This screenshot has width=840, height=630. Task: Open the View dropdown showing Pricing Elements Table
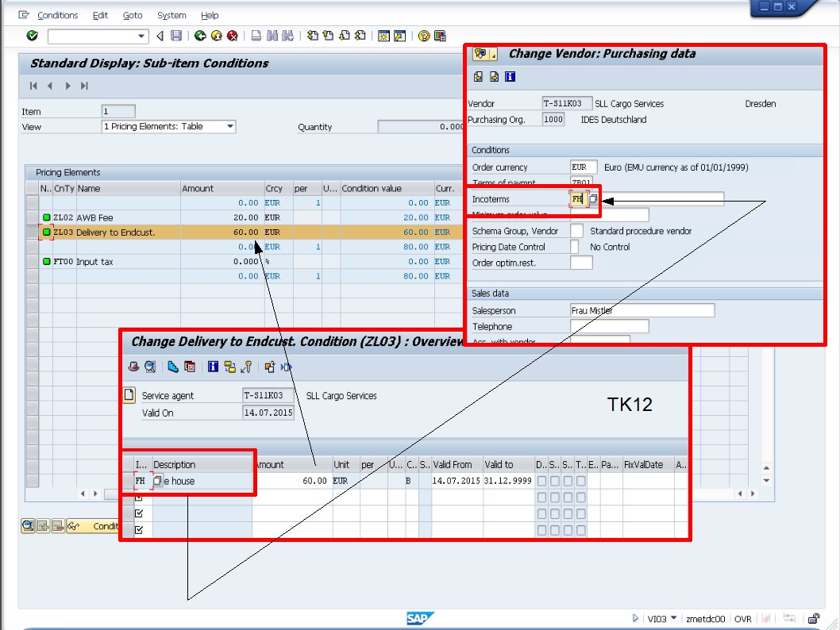coord(230,126)
